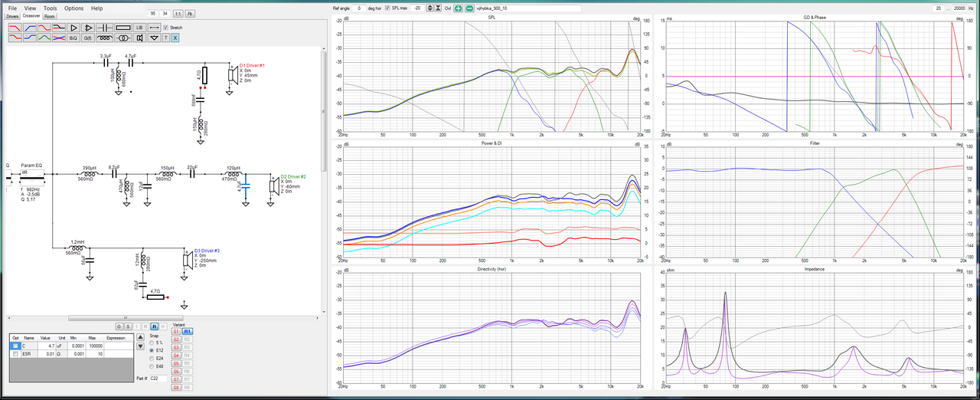The height and width of the screenshot is (400, 980).
Task: Select the 5 % snap option
Action: pyautogui.click(x=152, y=343)
